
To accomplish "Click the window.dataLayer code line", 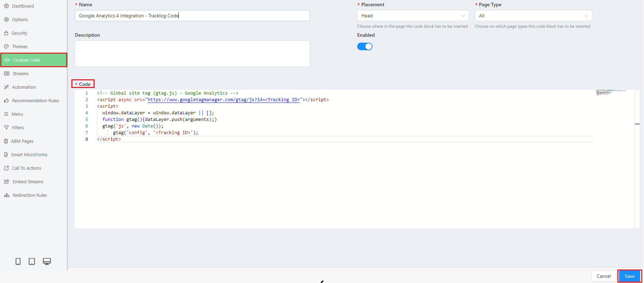I will [158, 113].
